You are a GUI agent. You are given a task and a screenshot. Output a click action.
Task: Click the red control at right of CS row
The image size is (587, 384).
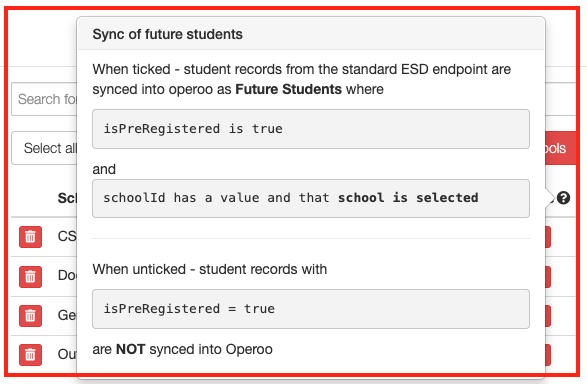point(548,237)
